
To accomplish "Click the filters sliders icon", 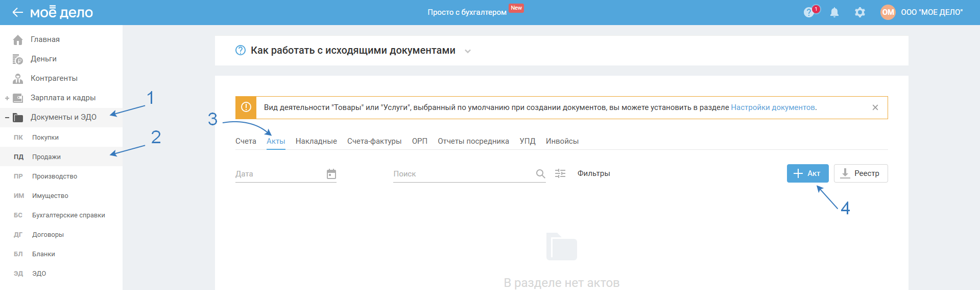I will pos(560,173).
